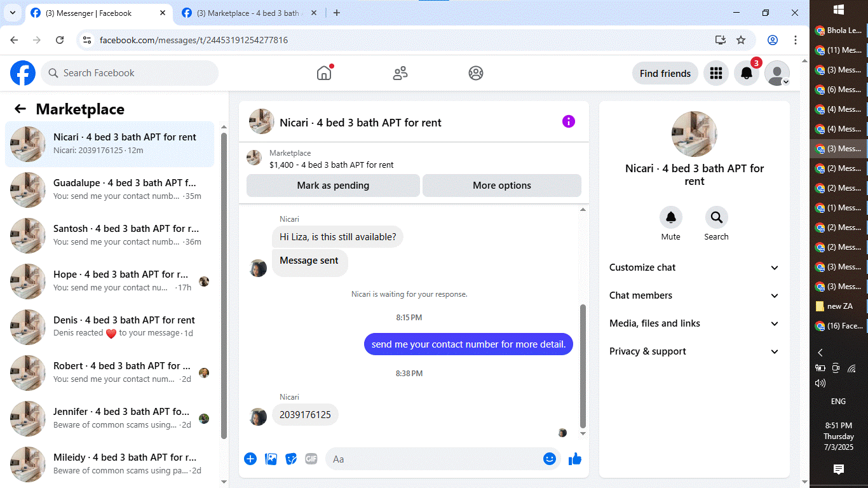Open more actions plus icon in composer
This screenshot has width=868, height=488.
250,459
